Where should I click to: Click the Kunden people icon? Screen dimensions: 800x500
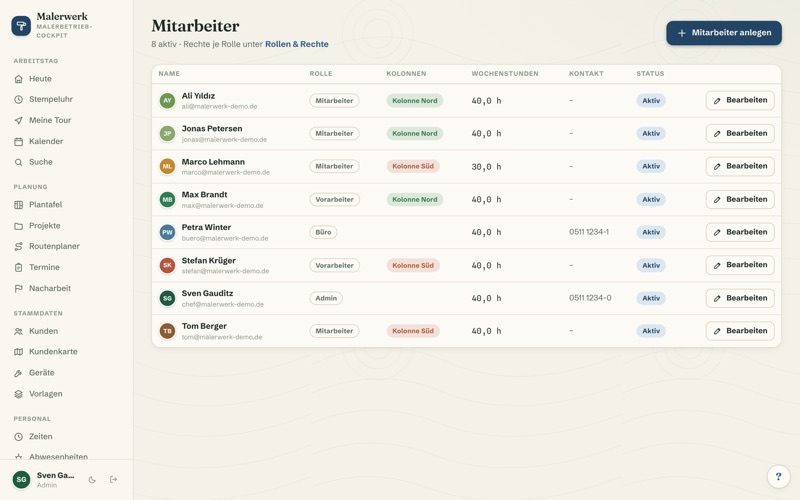click(18, 331)
